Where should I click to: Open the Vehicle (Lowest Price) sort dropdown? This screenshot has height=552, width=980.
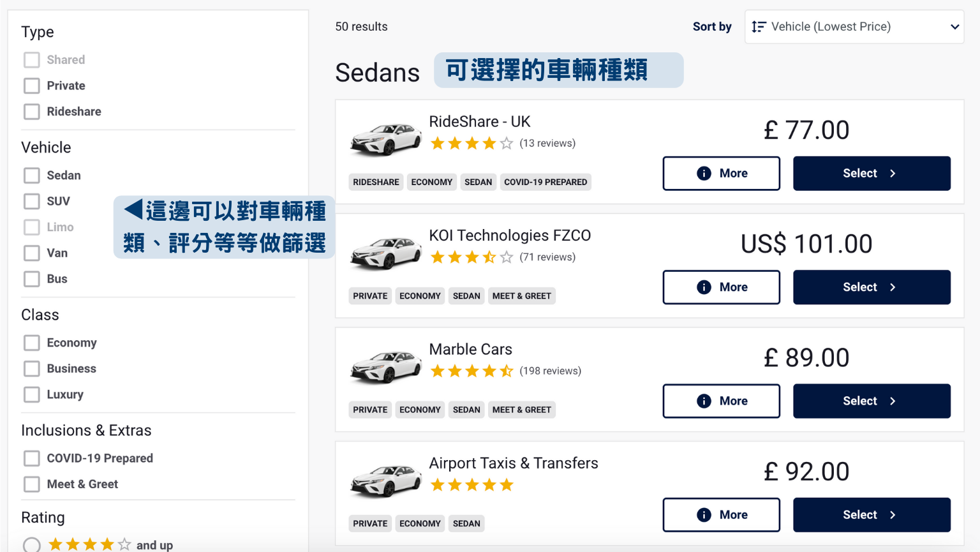point(854,27)
